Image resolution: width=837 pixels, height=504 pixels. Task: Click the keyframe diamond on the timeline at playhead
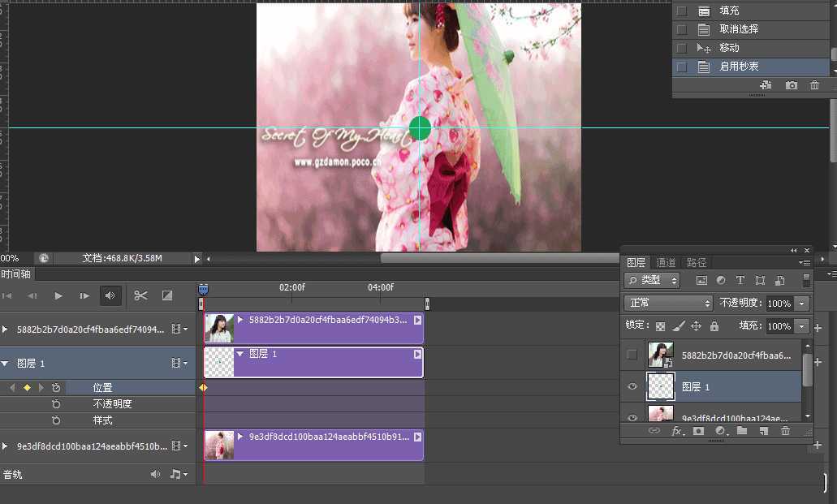204,388
